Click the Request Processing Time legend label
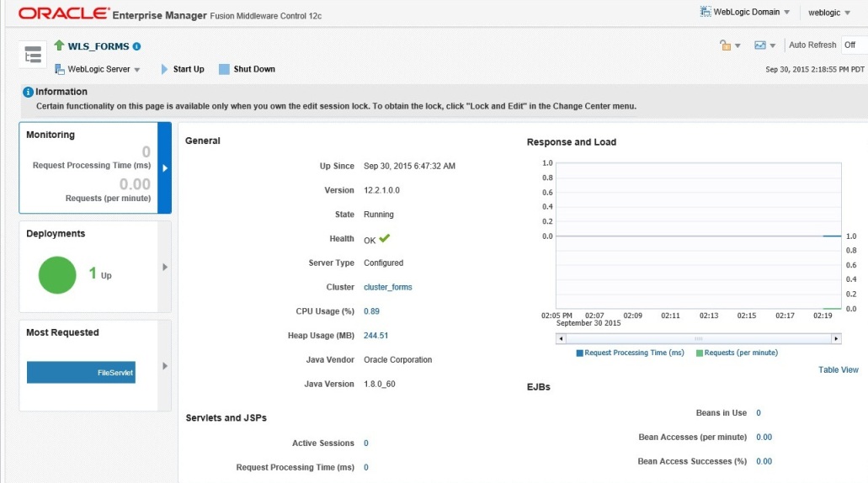The height and width of the screenshot is (483, 868). click(635, 353)
